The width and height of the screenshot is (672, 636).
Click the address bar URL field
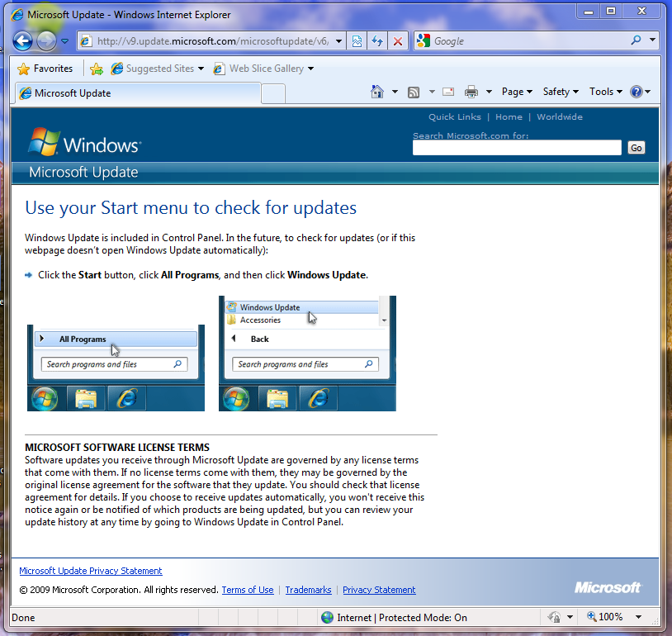[x=212, y=41]
